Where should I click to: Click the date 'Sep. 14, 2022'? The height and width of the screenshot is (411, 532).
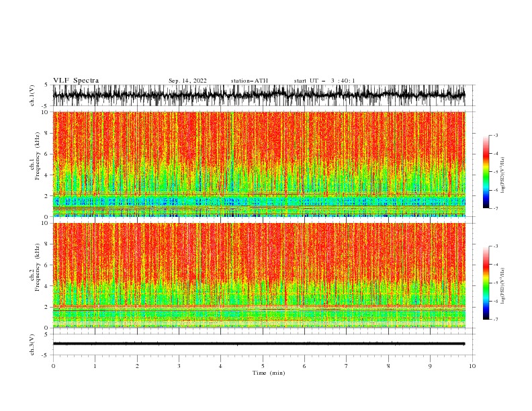[187, 81]
